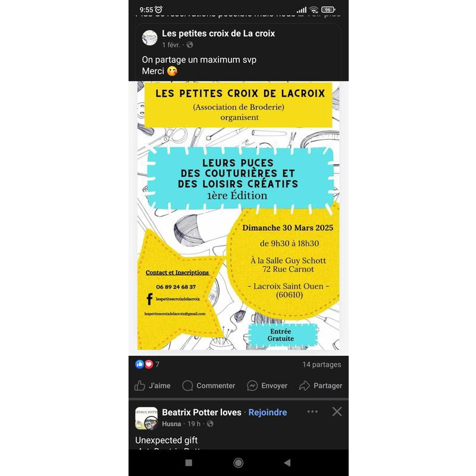This screenshot has height=476, width=476.
Task: Tap the Unexpected gift post text
Action: tap(167, 440)
